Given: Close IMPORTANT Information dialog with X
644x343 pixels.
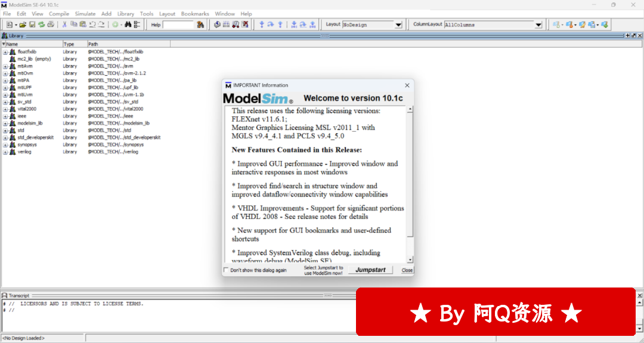Looking at the screenshot, I should (407, 85).
